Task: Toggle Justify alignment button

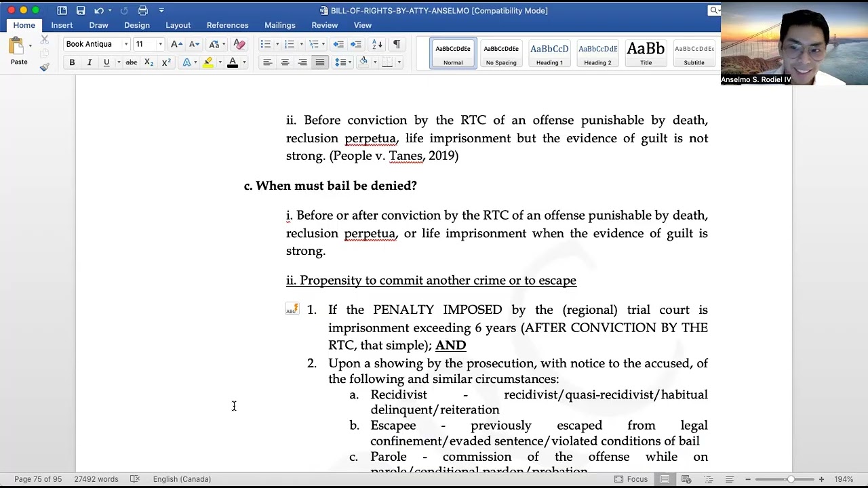Action: click(x=320, y=62)
